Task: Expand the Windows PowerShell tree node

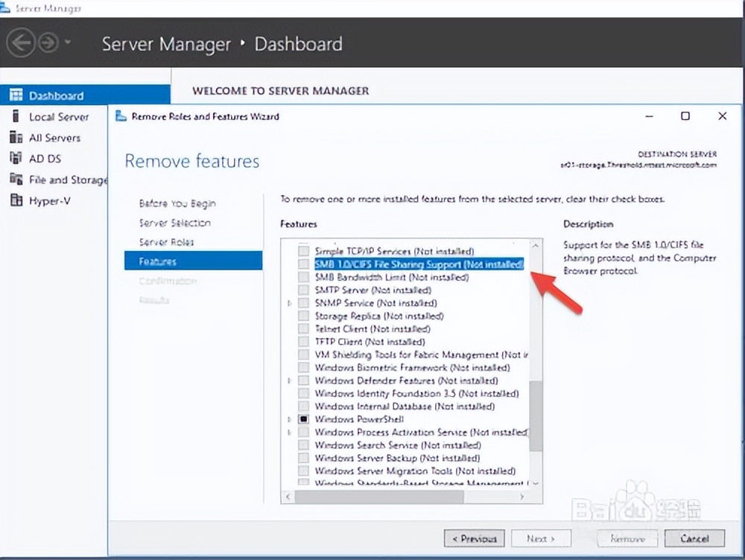Action: point(289,419)
